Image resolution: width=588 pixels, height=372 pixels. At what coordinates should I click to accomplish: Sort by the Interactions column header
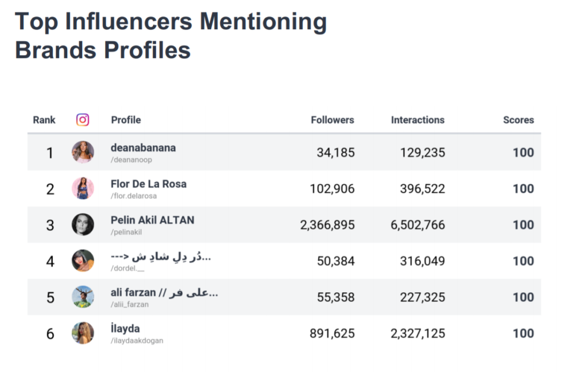pyautogui.click(x=417, y=120)
